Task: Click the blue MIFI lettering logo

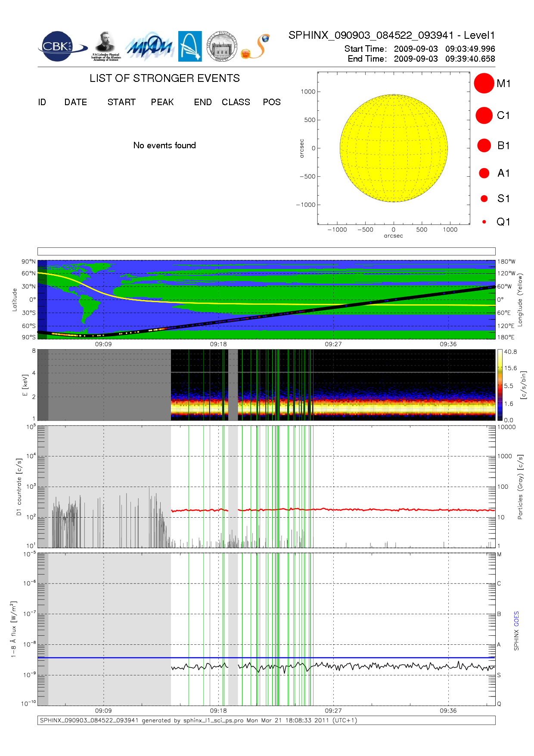Action: pos(149,47)
